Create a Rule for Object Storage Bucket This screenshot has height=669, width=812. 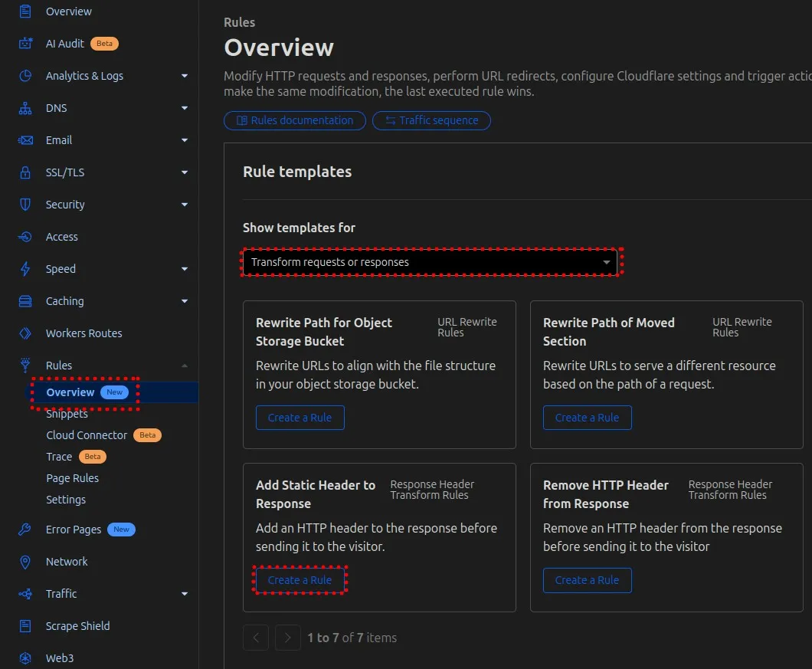300,418
